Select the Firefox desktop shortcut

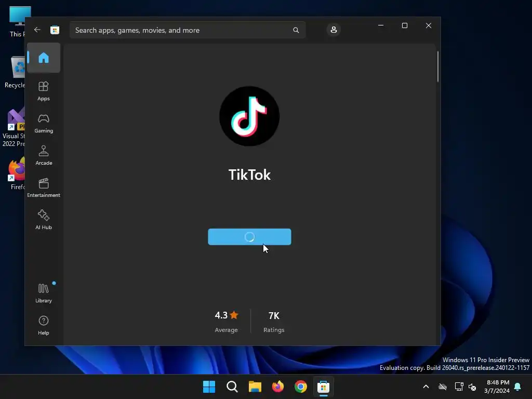coord(17,174)
